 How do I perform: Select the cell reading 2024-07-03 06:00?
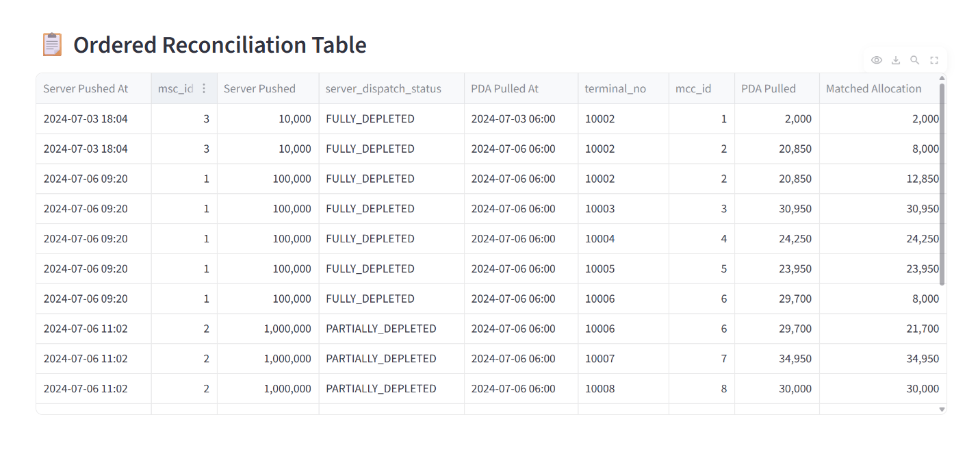click(521, 118)
